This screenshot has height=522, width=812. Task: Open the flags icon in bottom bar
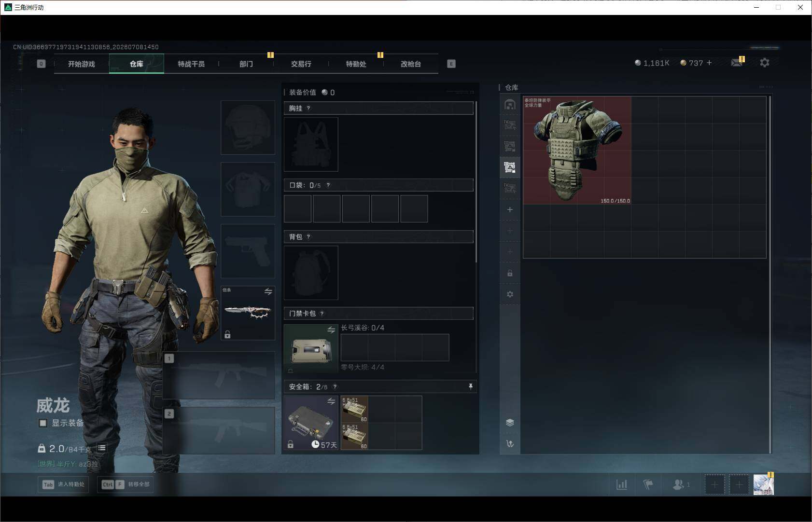point(648,484)
